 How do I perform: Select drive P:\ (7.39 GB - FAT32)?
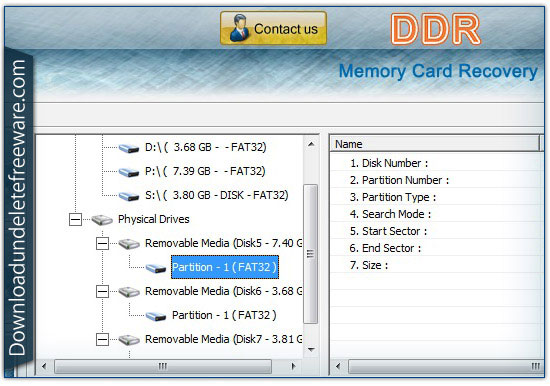pyautogui.click(x=205, y=171)
